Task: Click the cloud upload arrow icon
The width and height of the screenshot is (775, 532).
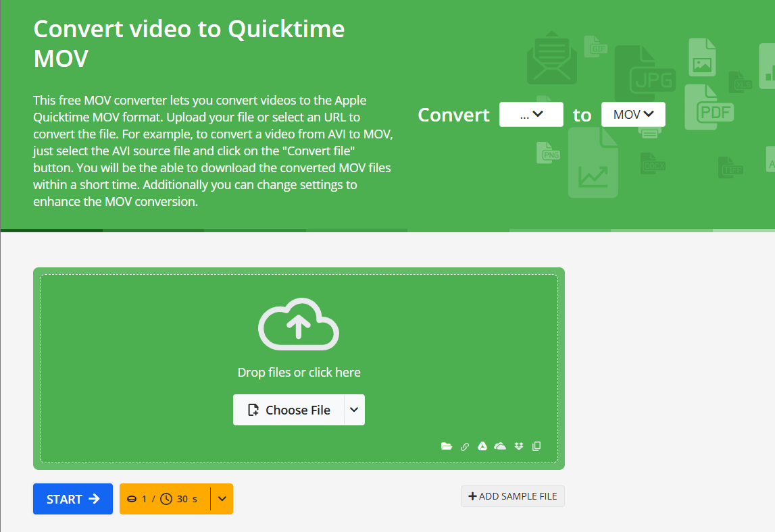Action: [299, 325]
